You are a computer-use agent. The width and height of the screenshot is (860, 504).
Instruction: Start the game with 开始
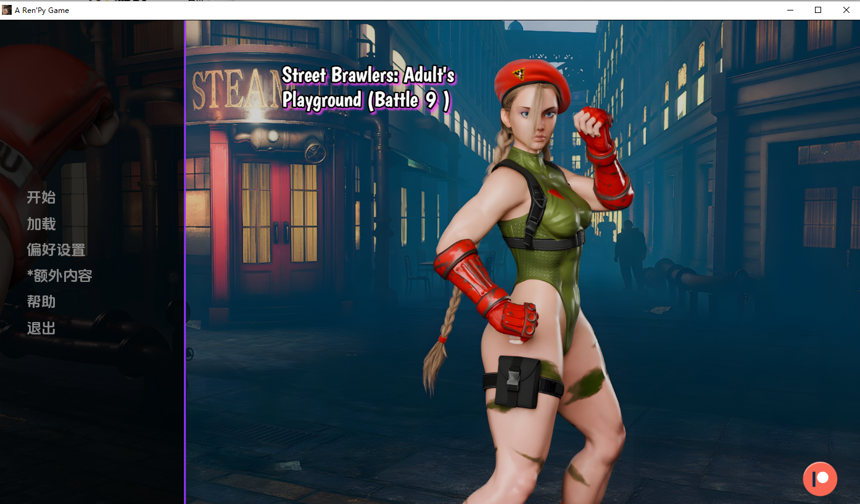coord(41,197)
